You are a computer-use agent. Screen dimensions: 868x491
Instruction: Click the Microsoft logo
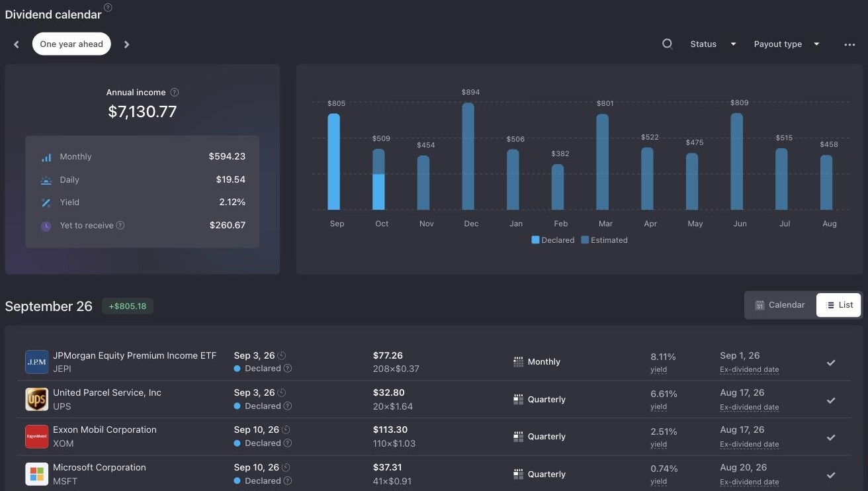coord(36,474)
